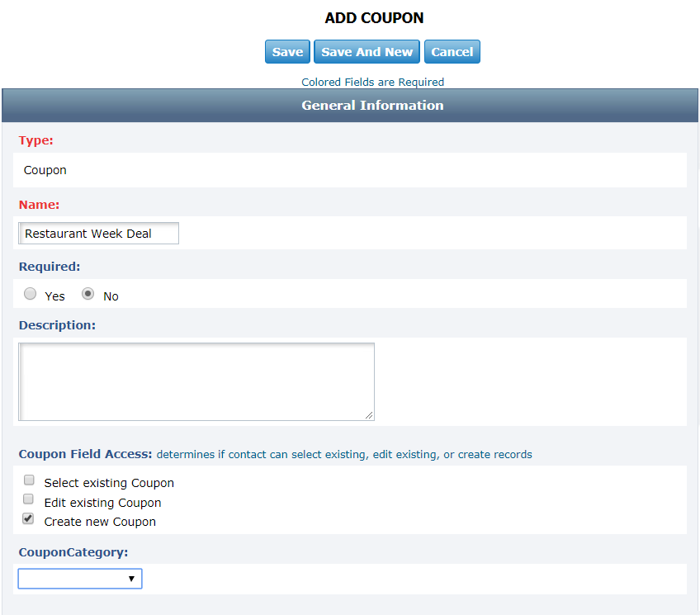Click the red Type label
The image size is (700, 615).
coord(35,140)
